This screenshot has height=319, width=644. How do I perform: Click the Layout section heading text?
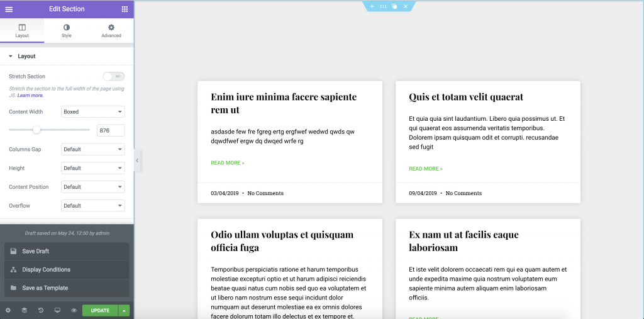(26, 57)
